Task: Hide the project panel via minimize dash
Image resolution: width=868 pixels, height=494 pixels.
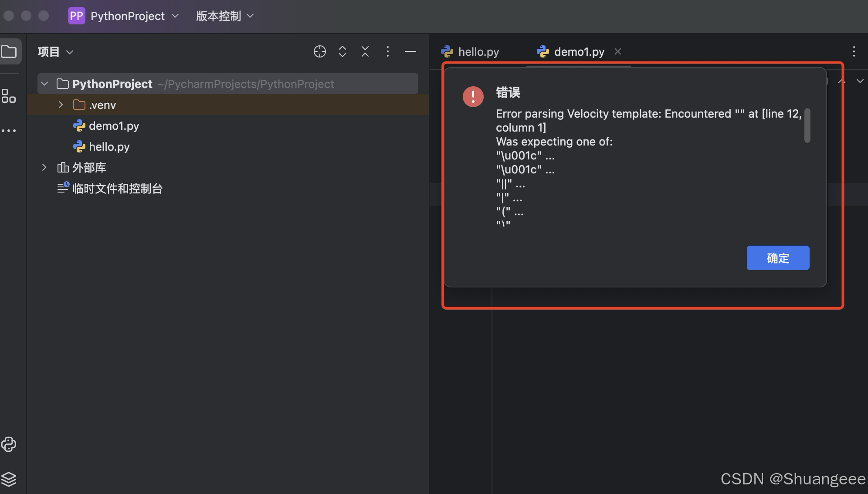Action: tap(410, 51)
